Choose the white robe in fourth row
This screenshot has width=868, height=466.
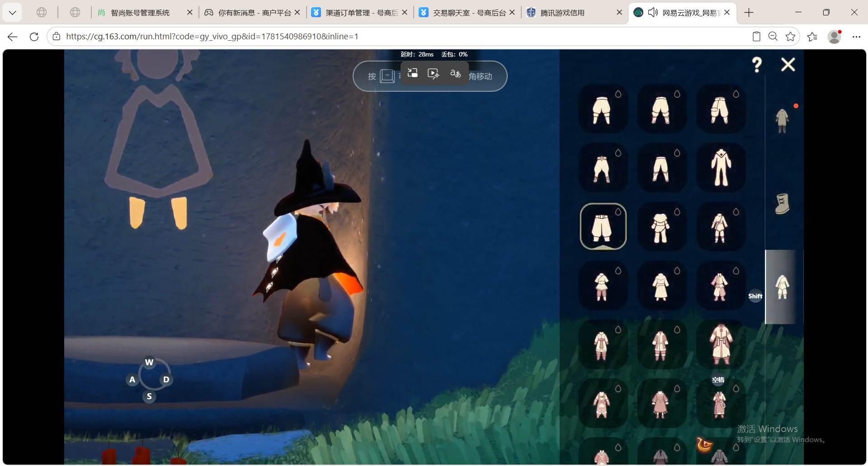[661, 286]
